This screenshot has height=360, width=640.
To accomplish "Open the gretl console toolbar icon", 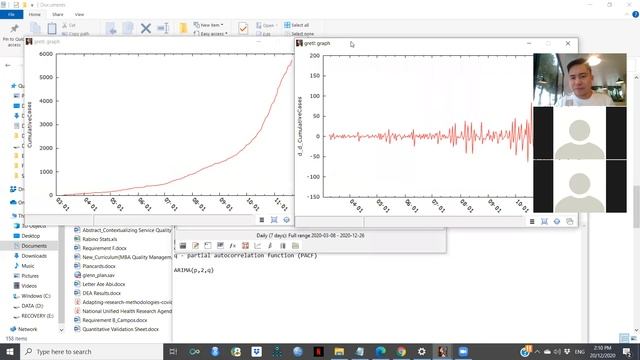I will [x=208, y=245].
